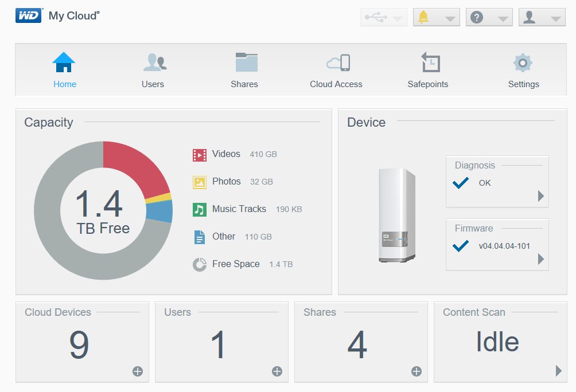Open the Shares folder icon
576x392 pixels.
click(x=246, y=62)
